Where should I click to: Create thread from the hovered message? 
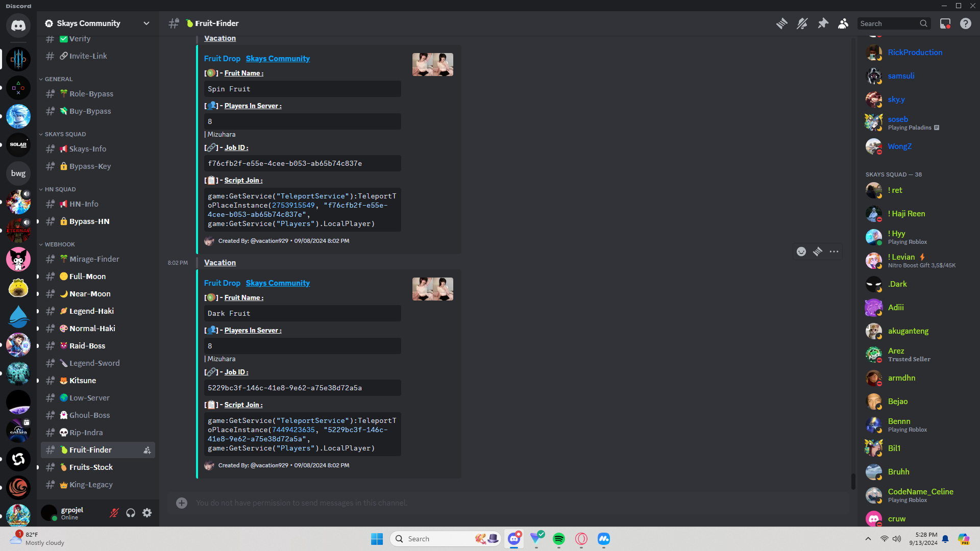coord(818,252)
